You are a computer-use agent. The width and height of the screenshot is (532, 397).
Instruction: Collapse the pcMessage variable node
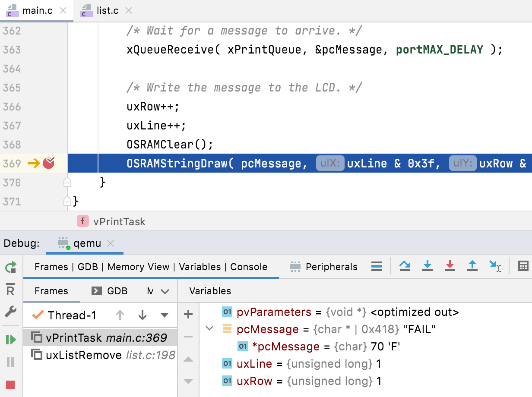pyautogui.click(x=210, y=329)
